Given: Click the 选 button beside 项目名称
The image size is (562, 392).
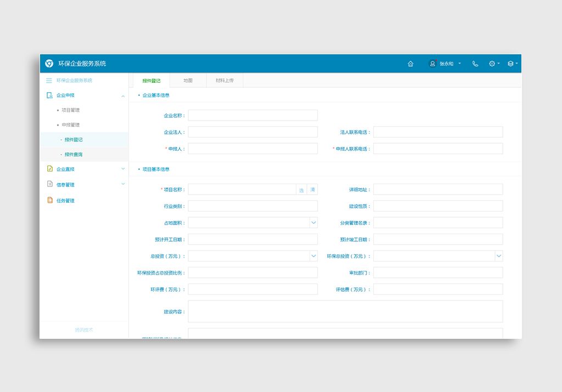Looking at the screenshot, I should click(x=301, y=190).
